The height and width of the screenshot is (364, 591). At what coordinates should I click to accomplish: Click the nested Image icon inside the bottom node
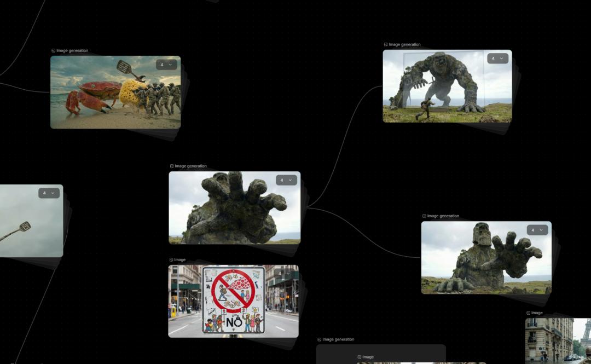pyautogui.click(x=360, y=357)
